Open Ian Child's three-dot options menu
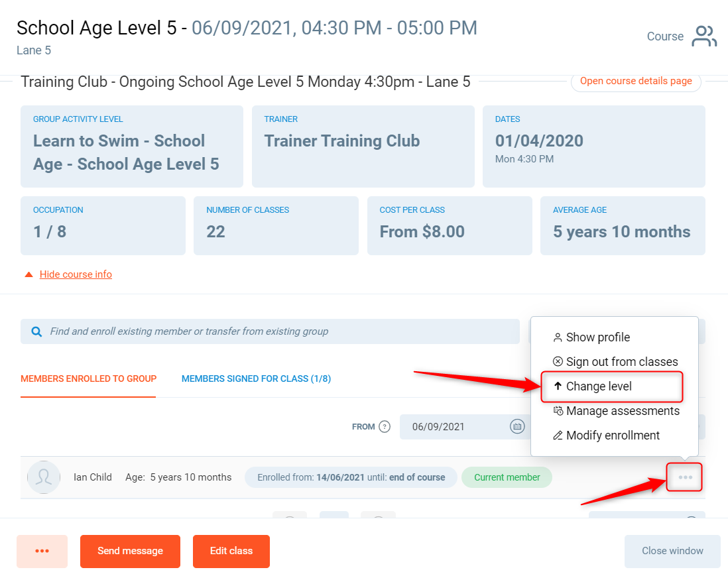This screenshot has width=728, height=584. [x=685, y=477]
